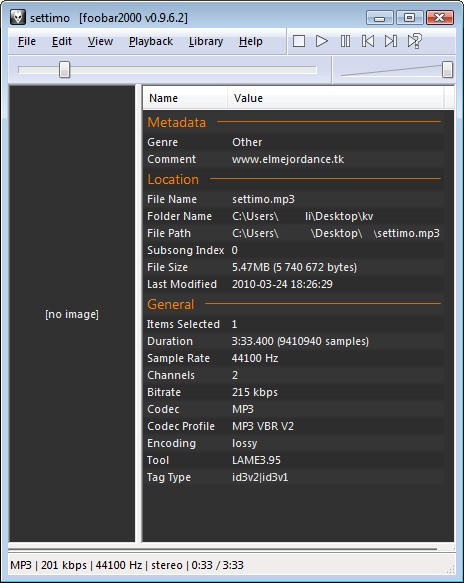Pause the current track
Image resolution: width=464 pixels, height=583 pixels.
tap(345, 41)
